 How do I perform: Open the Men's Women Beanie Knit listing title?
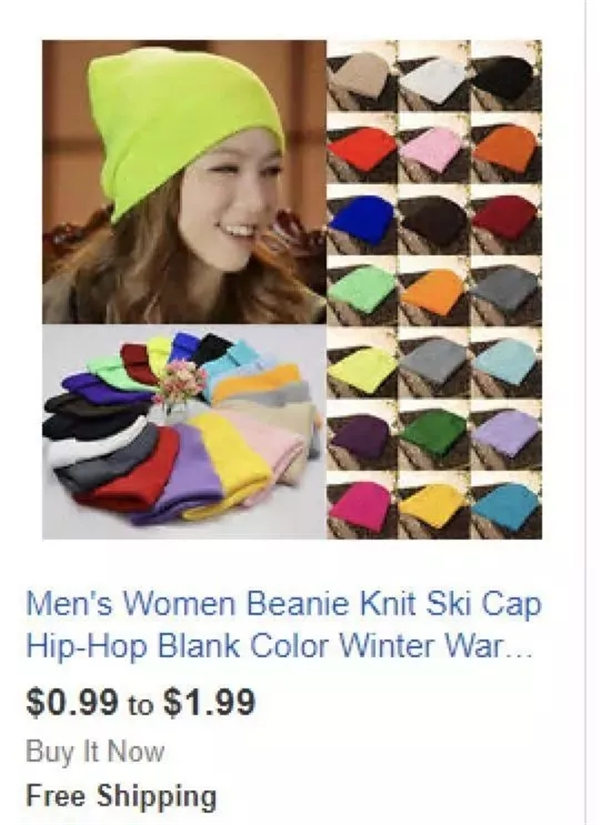coord(284,625)
